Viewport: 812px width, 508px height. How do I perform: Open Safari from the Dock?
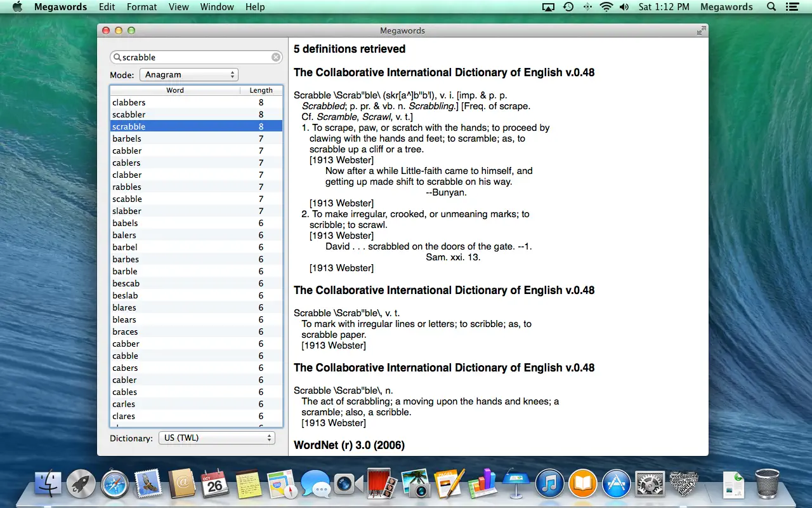tap(115, 484)
